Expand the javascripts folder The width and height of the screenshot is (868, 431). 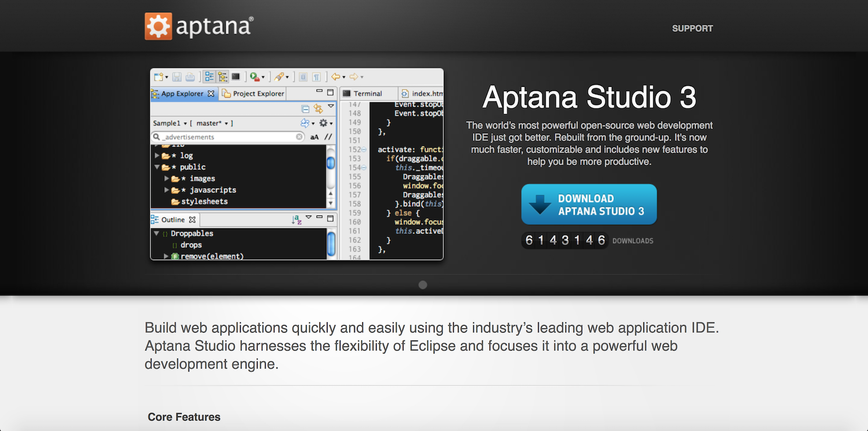167,189
